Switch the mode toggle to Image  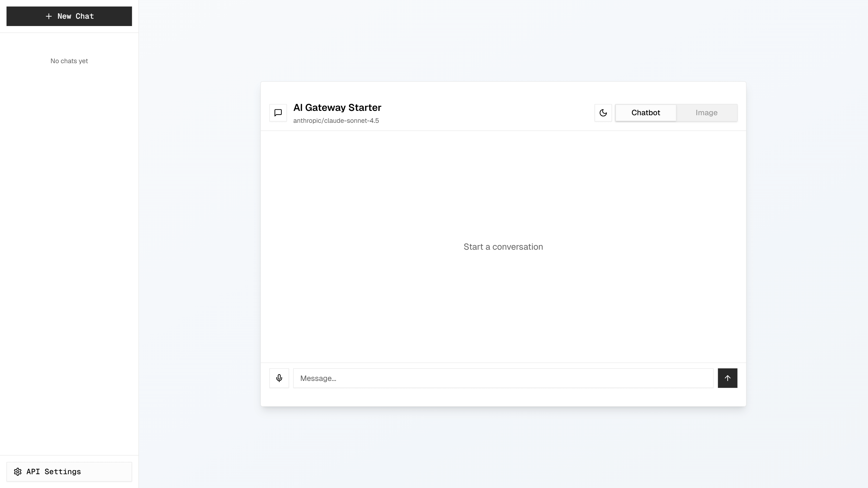pos(706,113)
